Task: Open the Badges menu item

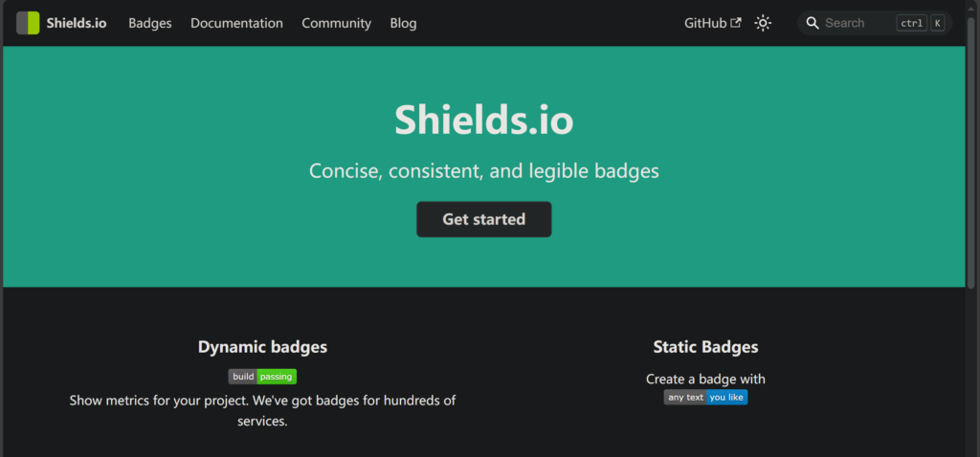Action: 150,23
